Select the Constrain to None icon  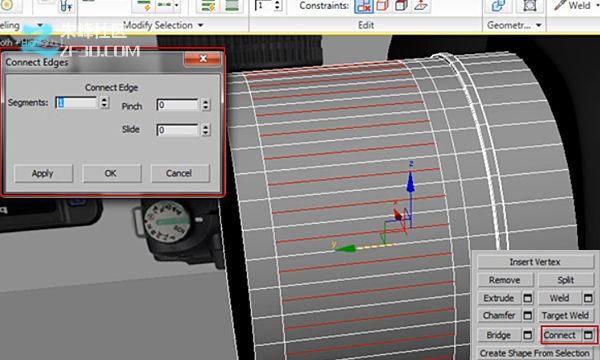point(364,6)
